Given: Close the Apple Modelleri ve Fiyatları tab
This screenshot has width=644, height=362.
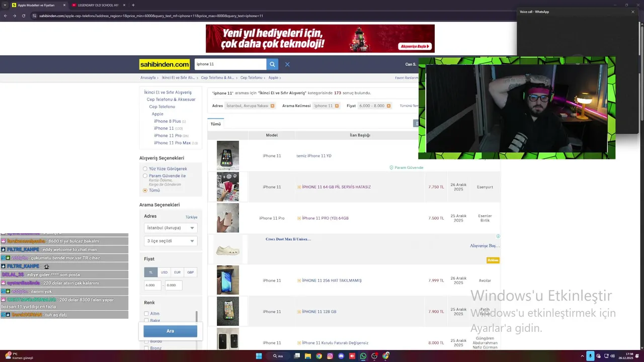Looking at the screenshot, I should [x=64, y=5].
